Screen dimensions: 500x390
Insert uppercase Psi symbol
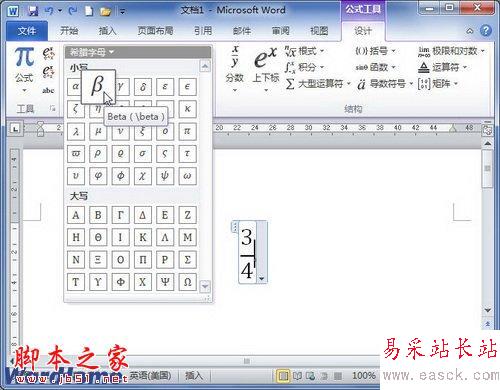(165, 282)
